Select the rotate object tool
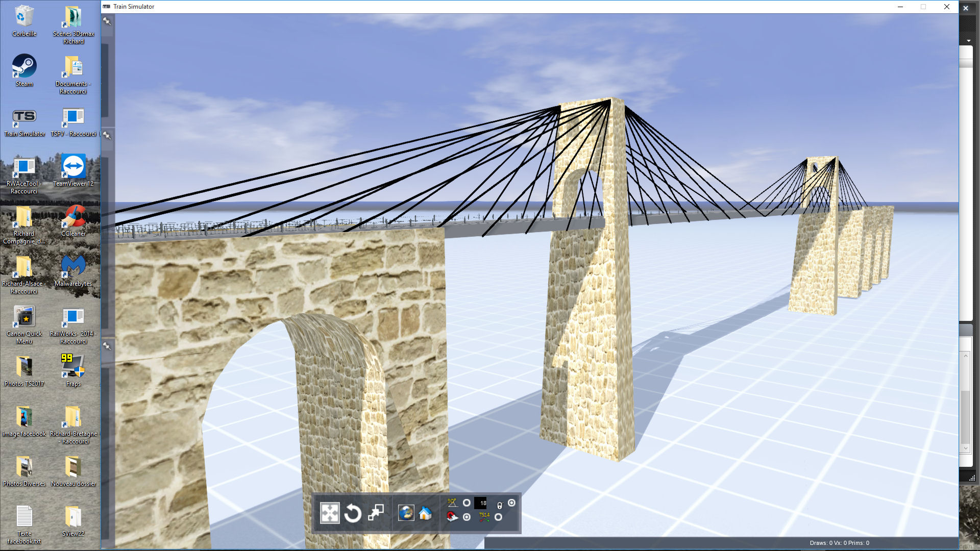Image resolution: width=980 pixels, height=551 pixels. click(353, 513)
